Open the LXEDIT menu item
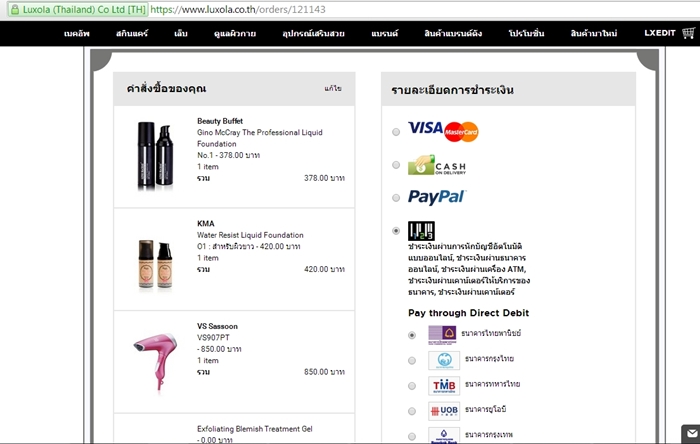The width and height of the screenshot is (700, 444). pos(660,33)
